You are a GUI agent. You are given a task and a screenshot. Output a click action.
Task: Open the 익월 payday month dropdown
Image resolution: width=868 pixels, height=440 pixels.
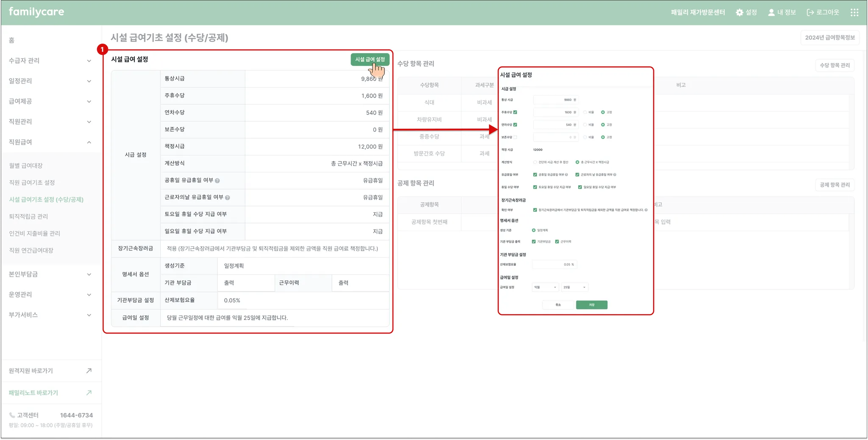(x=545, y=287)
